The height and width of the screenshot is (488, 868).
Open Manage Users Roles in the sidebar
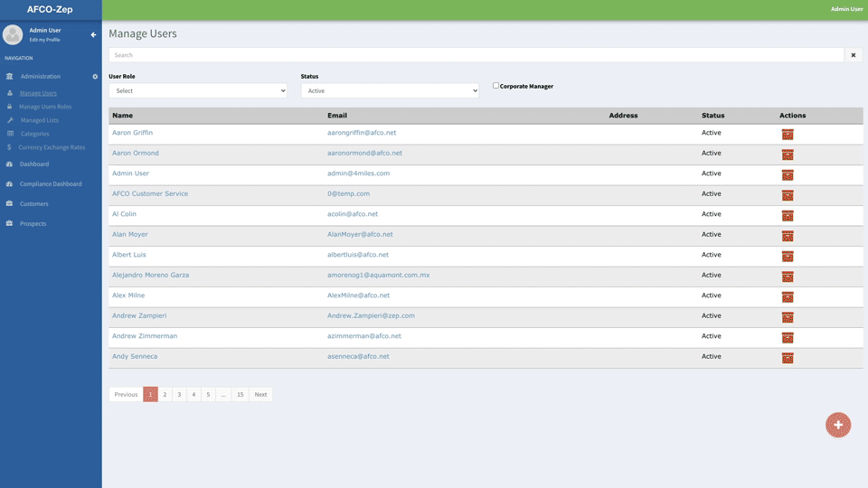45,107
